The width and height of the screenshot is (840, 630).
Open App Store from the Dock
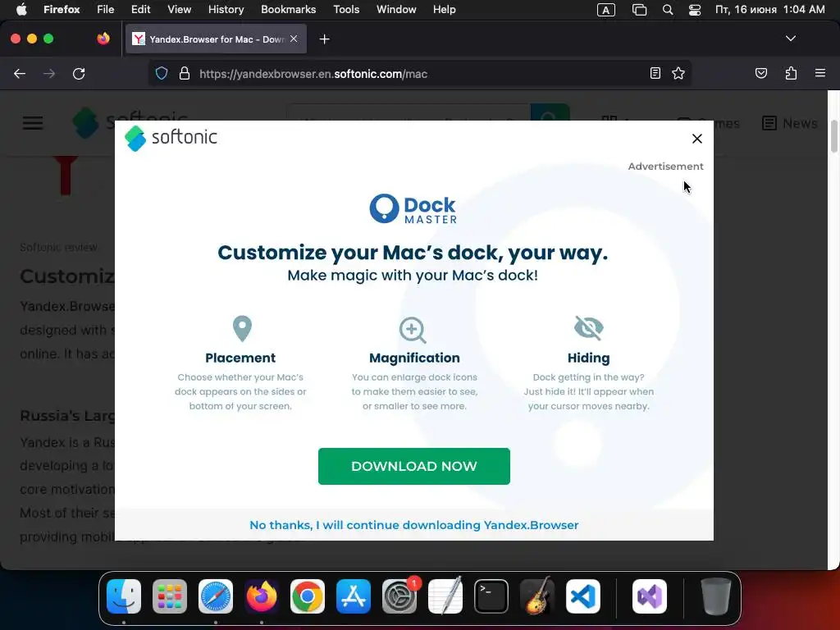pyautogui.click(x=354, y=596)
